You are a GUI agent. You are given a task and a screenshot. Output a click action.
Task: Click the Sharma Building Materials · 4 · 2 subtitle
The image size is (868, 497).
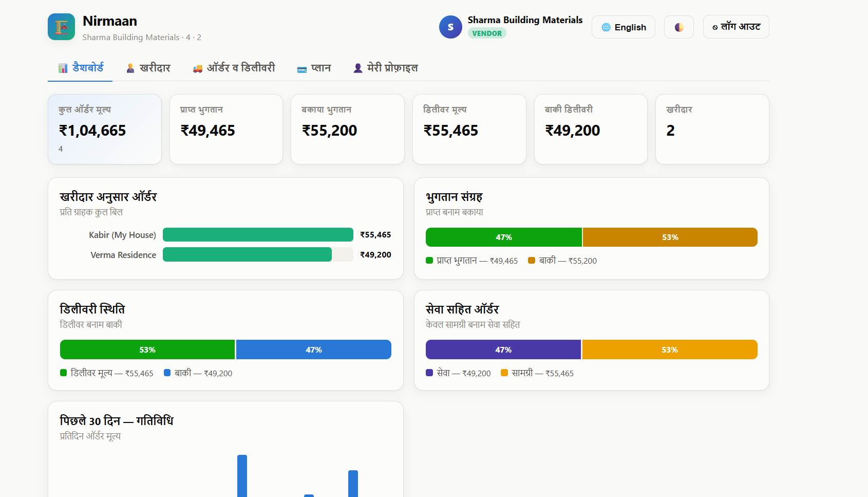click(x=142, y=38)
